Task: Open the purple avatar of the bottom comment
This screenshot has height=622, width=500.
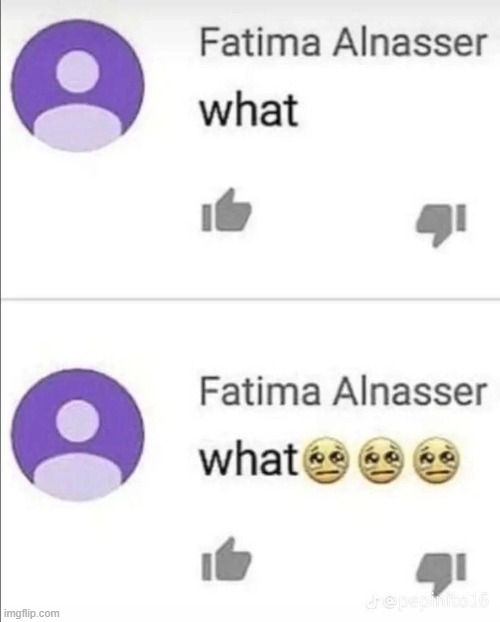Action: [77, 435]
